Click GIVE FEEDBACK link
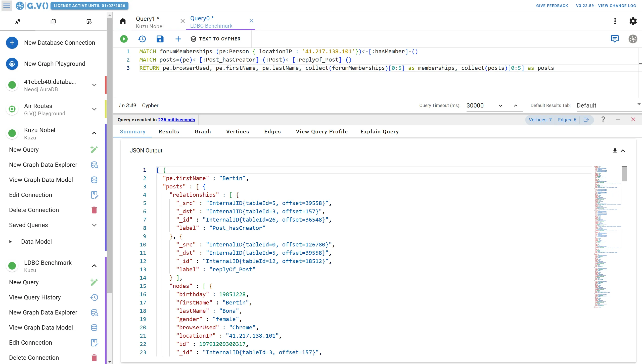Screen dimensions: 642x364 (x=552, y=6)
